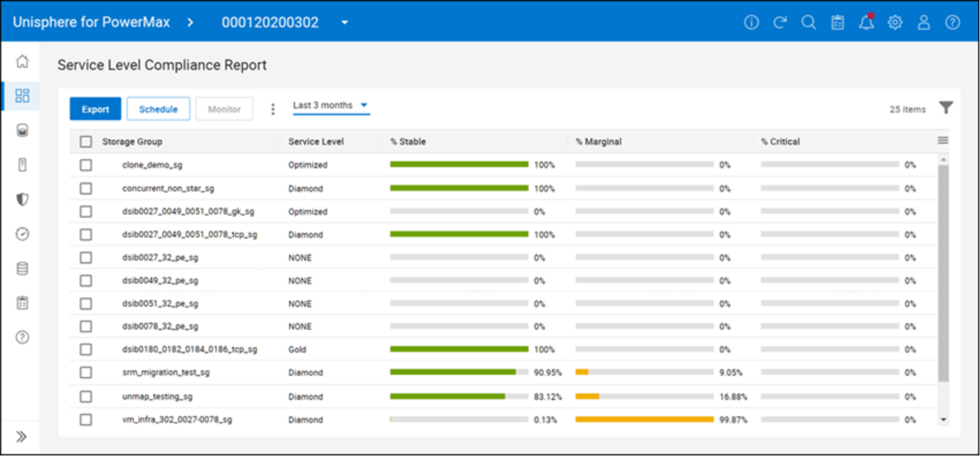Screen dimensions: 980x456
Task: Open the Support question icon in sidebar
Action: (x=22, y=338)
